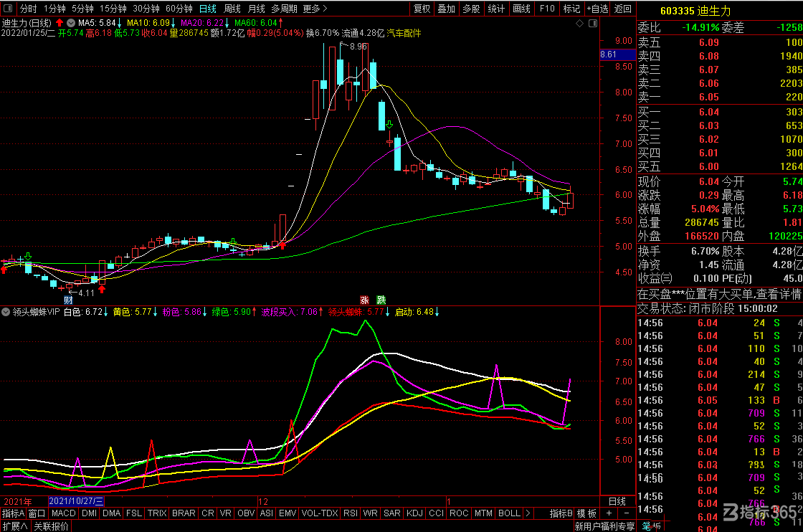Switch to 5分钟 chart period

click(82, 9)
